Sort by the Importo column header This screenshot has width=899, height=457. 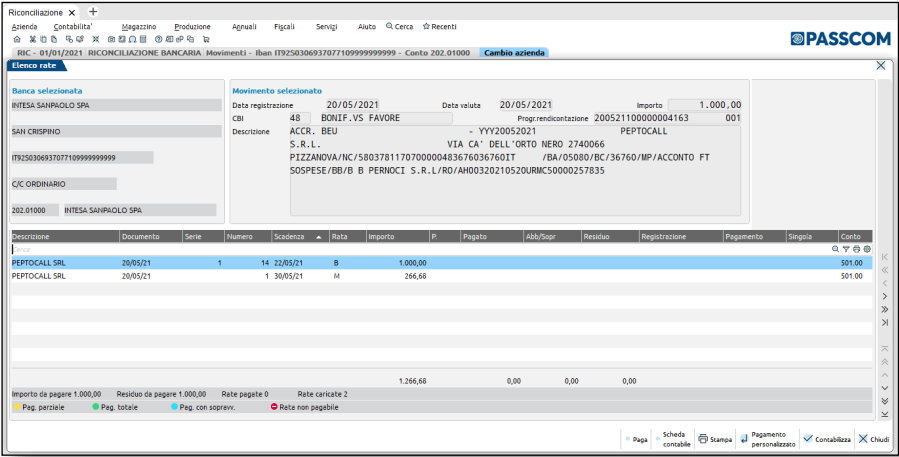pyautogui.click(x=397, y=236)
